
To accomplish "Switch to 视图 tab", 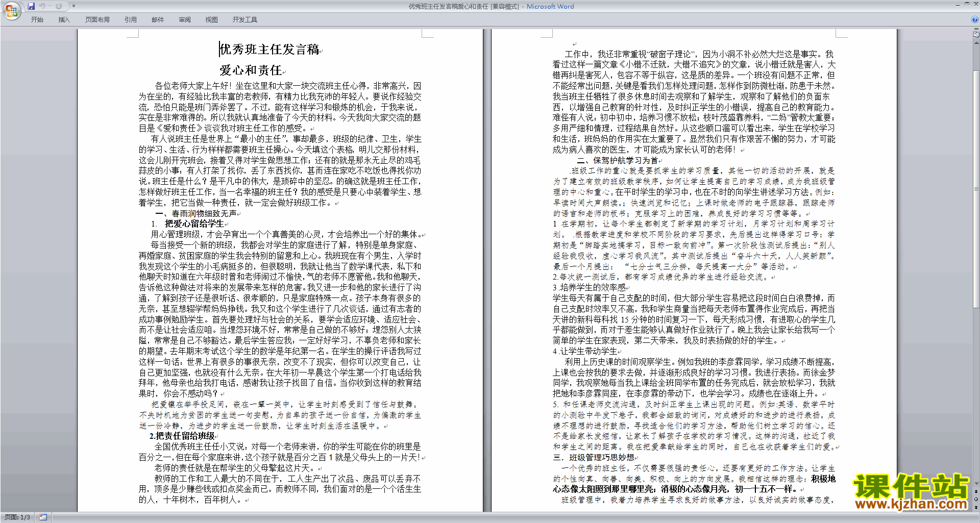I will (x=211, y=20).
